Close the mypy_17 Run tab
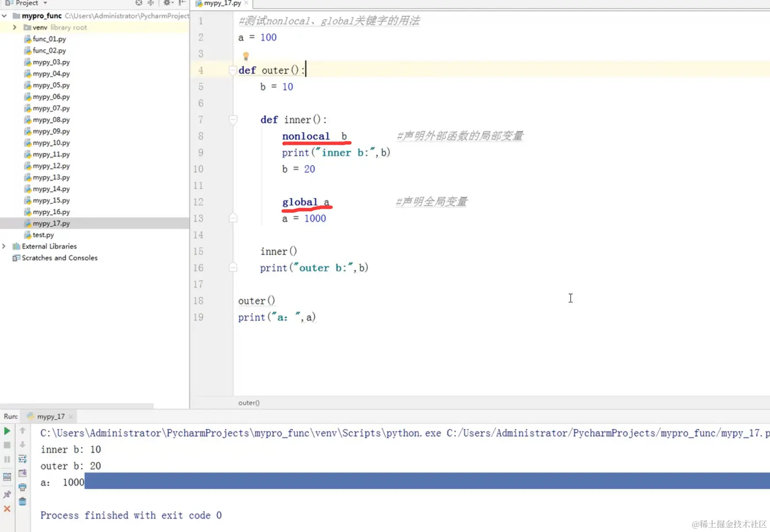 (71, 416)
